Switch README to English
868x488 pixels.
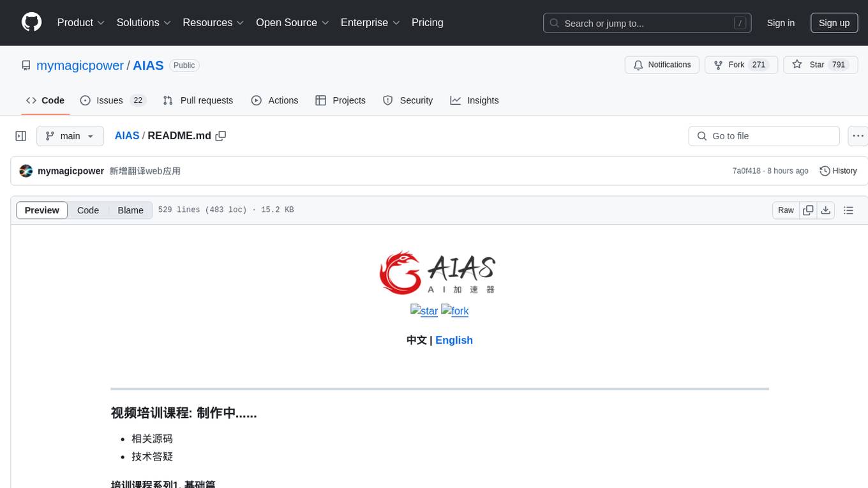click(454, 340)
